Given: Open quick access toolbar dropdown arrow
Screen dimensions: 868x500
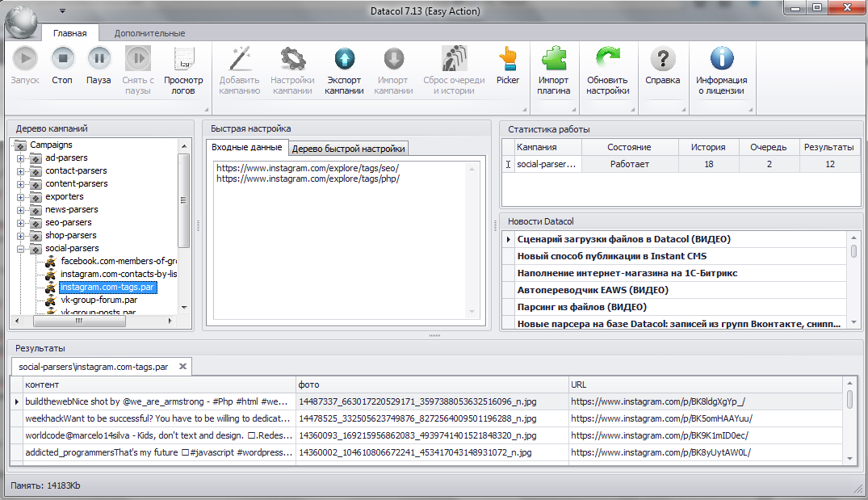Looking at the screenshot, I should click(62, 11).
